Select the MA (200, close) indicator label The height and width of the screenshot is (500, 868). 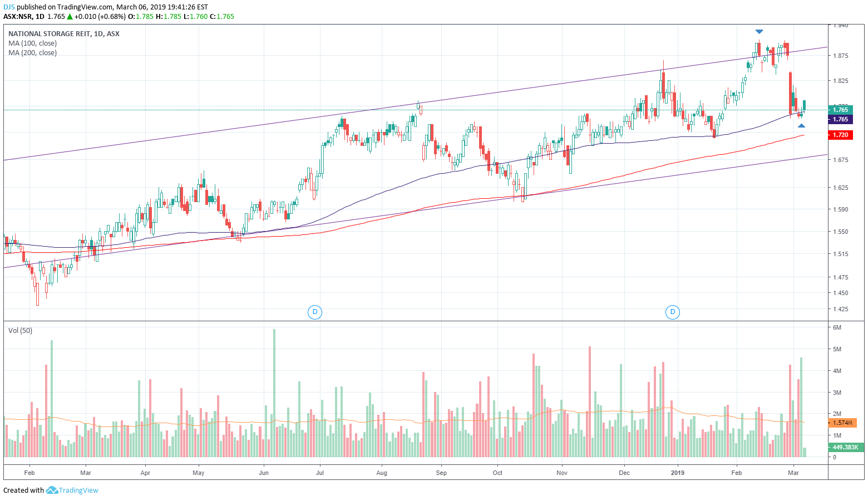[32, 53]
